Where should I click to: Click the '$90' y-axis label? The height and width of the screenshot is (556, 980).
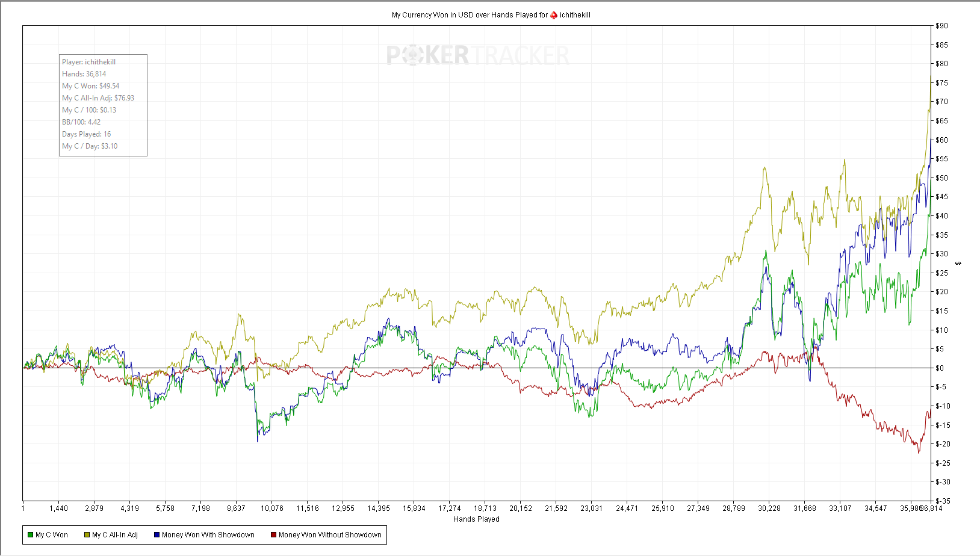(941, 26)
